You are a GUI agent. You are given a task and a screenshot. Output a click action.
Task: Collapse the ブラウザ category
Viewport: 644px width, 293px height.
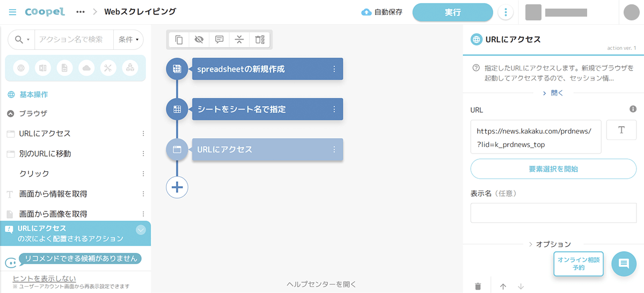click(x=11, y=114)
